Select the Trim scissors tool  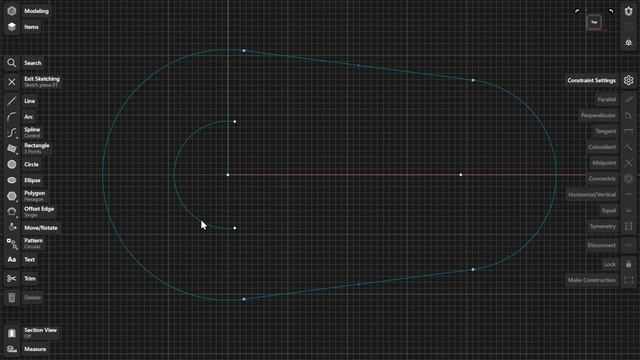(12, 278)
